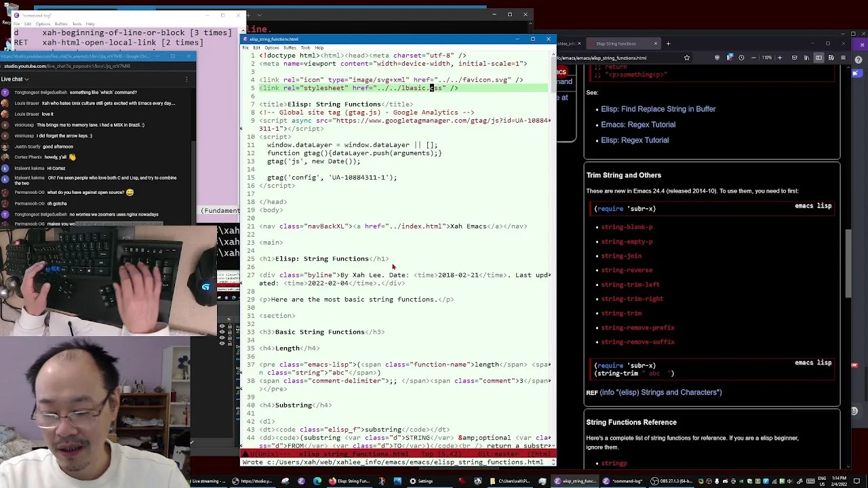This screenshot has width=868, height=488.
Task: Open the Firefox library icon
Action: [806, 58]
